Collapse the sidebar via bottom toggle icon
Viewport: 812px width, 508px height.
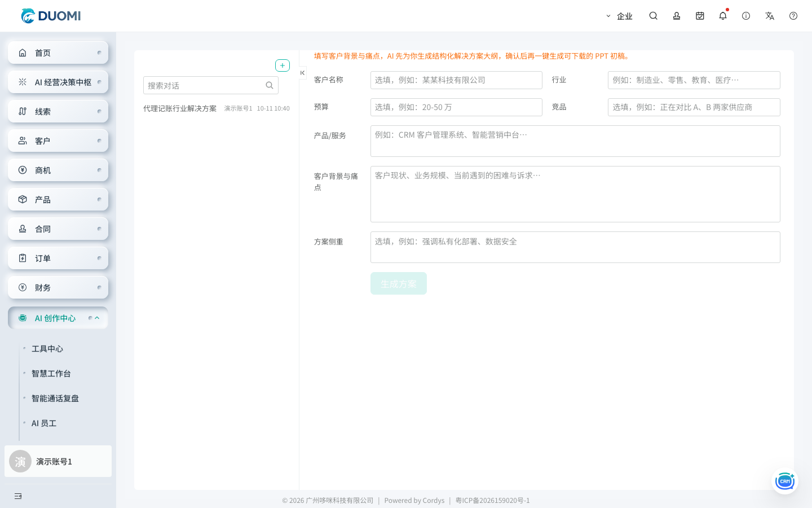[x=18, y=496]
